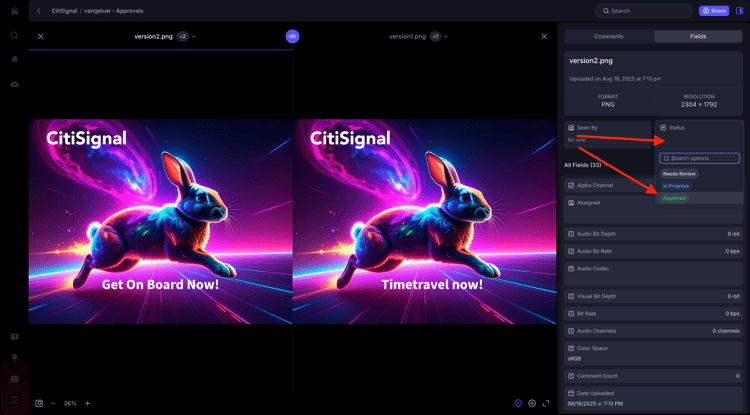Choose the Needs Review status option

pos(679,174)
